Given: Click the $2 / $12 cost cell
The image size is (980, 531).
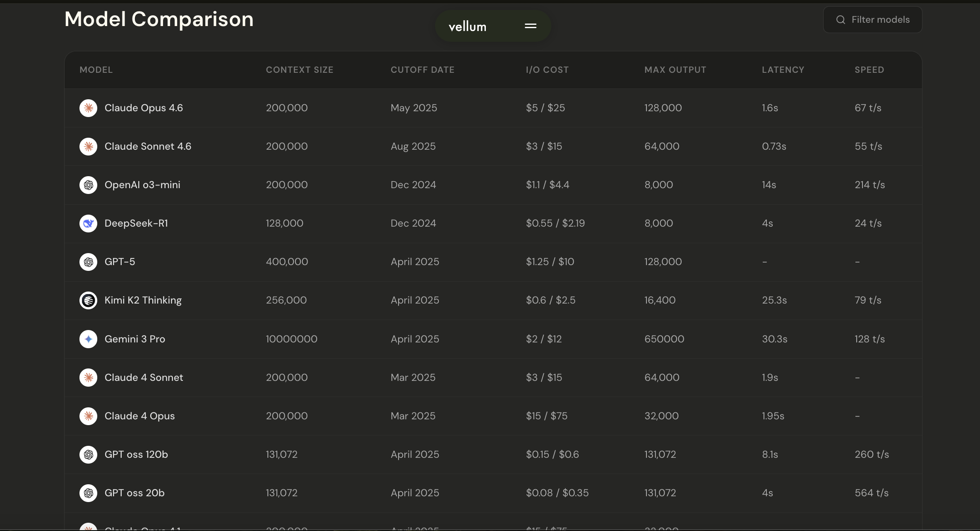Looking at the screenshot, I should click(x=544, y=339).
